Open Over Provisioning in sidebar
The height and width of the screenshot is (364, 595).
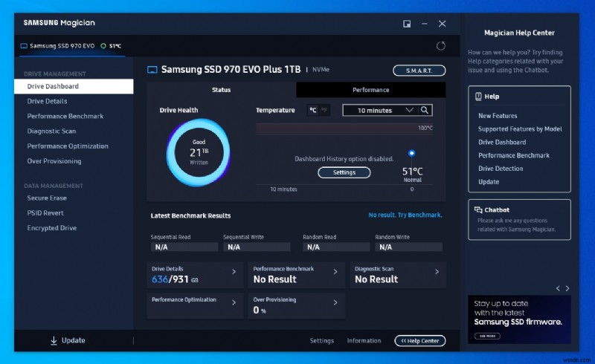click(54, 161)
